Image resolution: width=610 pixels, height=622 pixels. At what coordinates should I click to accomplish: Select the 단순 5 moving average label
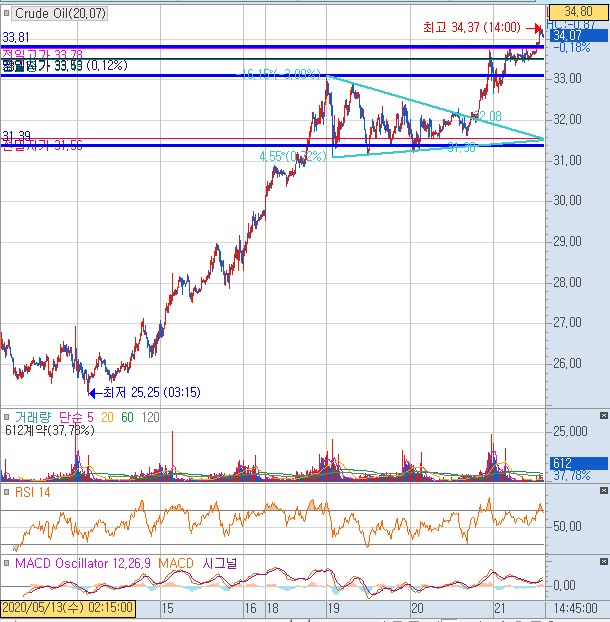(76, 417)
